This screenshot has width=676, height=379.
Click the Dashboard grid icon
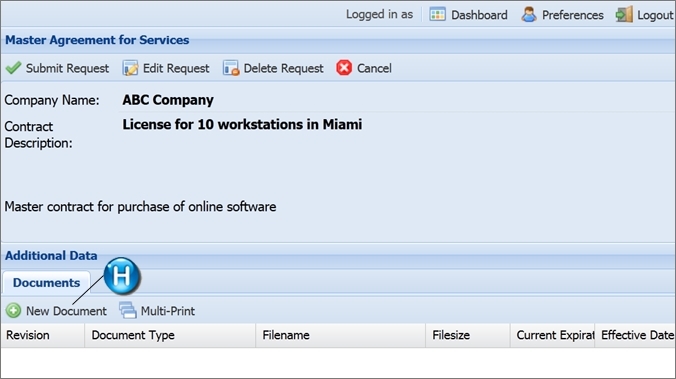[437, 14]
